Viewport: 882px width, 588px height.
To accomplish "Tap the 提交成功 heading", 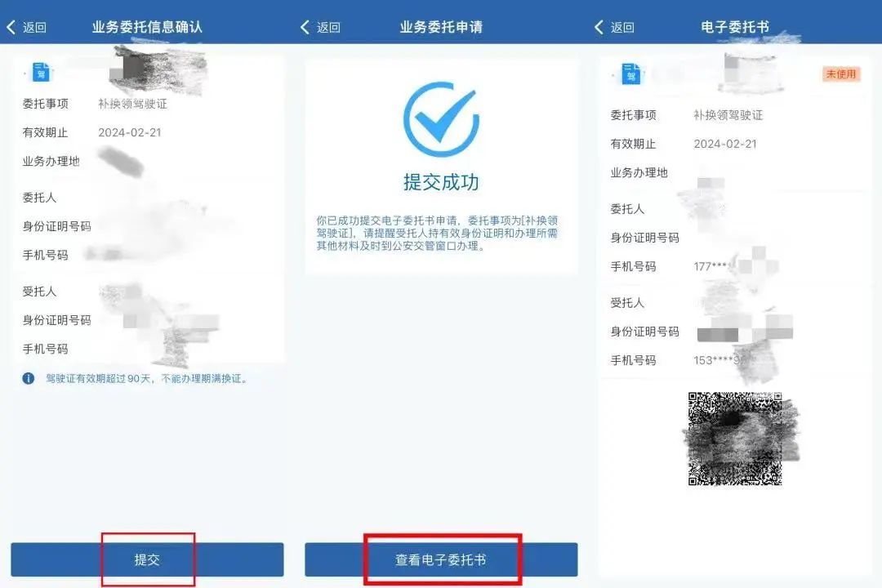I will 442,182.
